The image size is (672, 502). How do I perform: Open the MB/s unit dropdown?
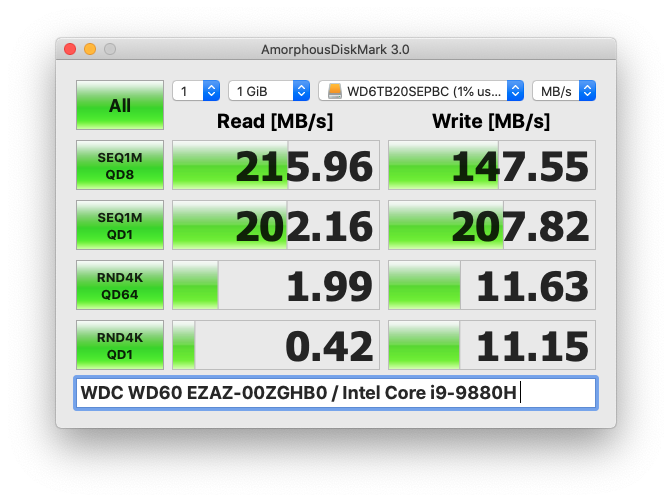point(564,91)
